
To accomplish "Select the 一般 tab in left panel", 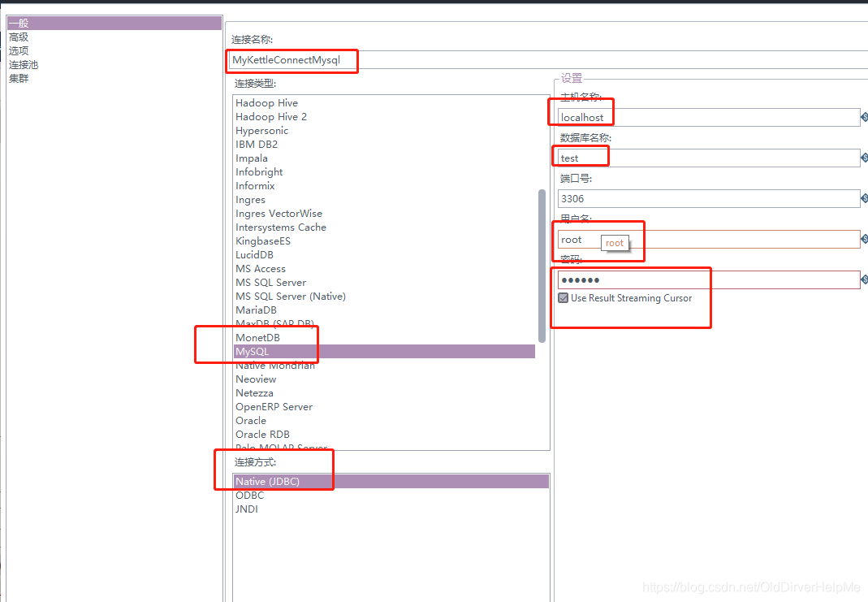I will coord(114,24).
